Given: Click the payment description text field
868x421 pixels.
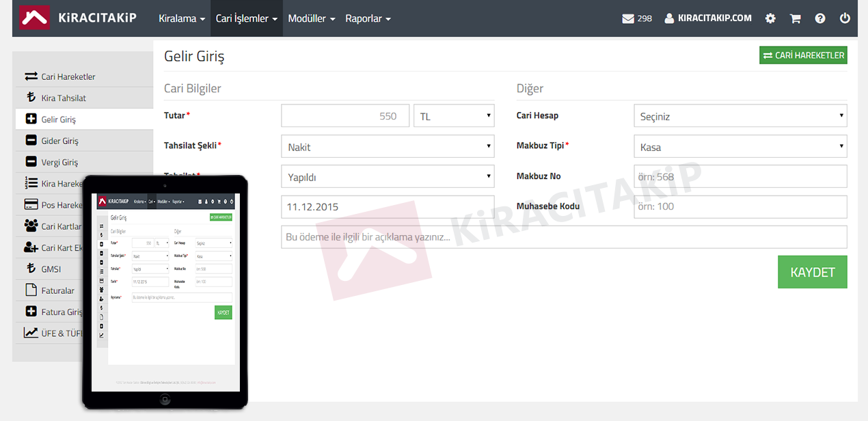Looking at the screenshot, I should coord(564,236).
